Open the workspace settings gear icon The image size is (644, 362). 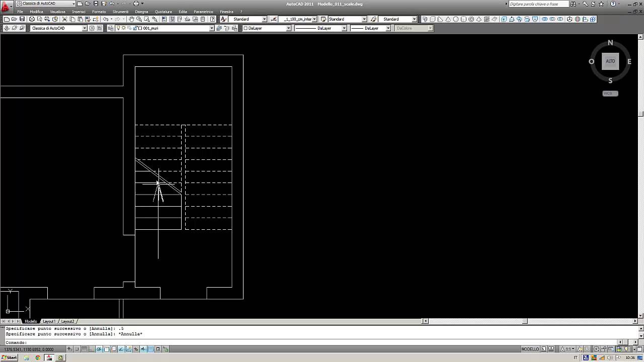point(92,28)
